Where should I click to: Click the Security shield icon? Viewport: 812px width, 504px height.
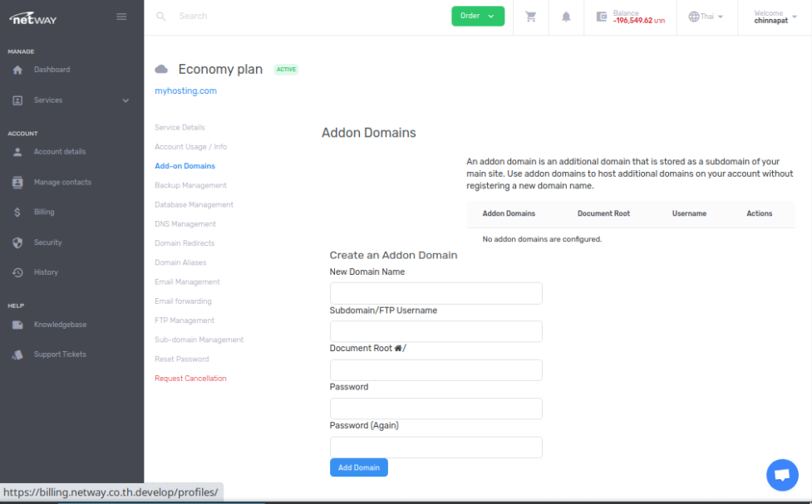point(17,242)
